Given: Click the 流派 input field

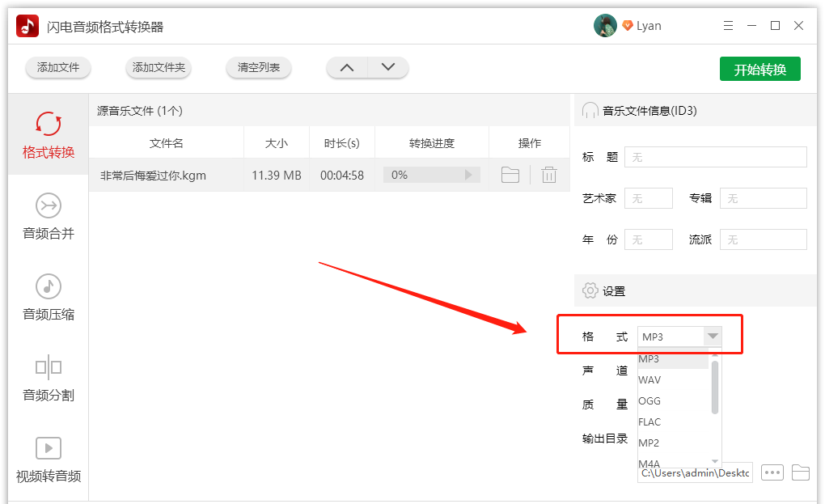Looking at the screenshot, I should click(763, 239).
